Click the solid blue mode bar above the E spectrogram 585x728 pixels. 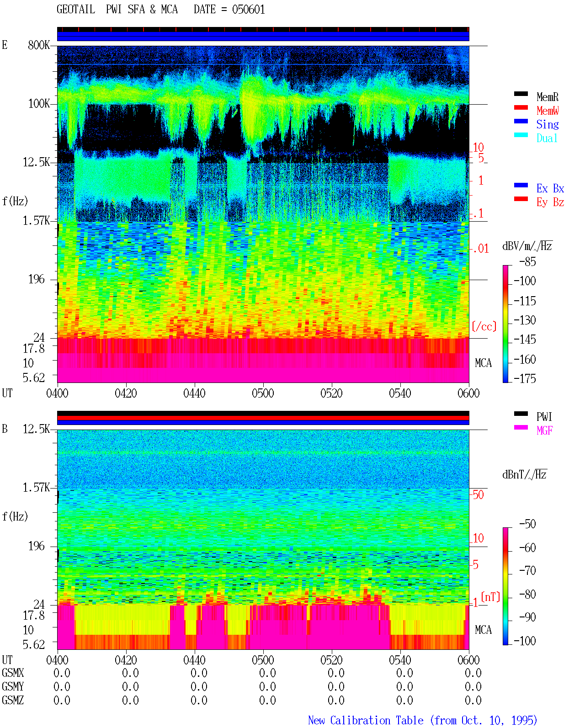263,36
